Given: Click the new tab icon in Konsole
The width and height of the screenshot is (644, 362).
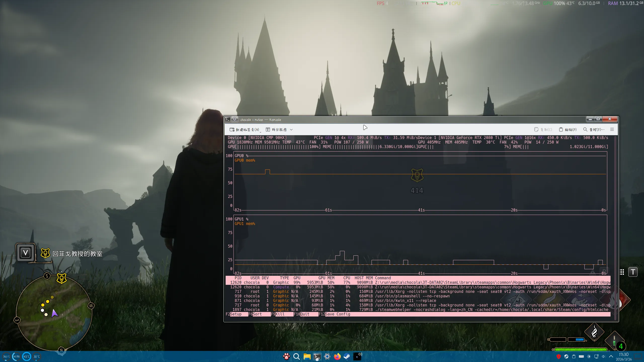Looking at the screenshot, I should pos(232,129).
